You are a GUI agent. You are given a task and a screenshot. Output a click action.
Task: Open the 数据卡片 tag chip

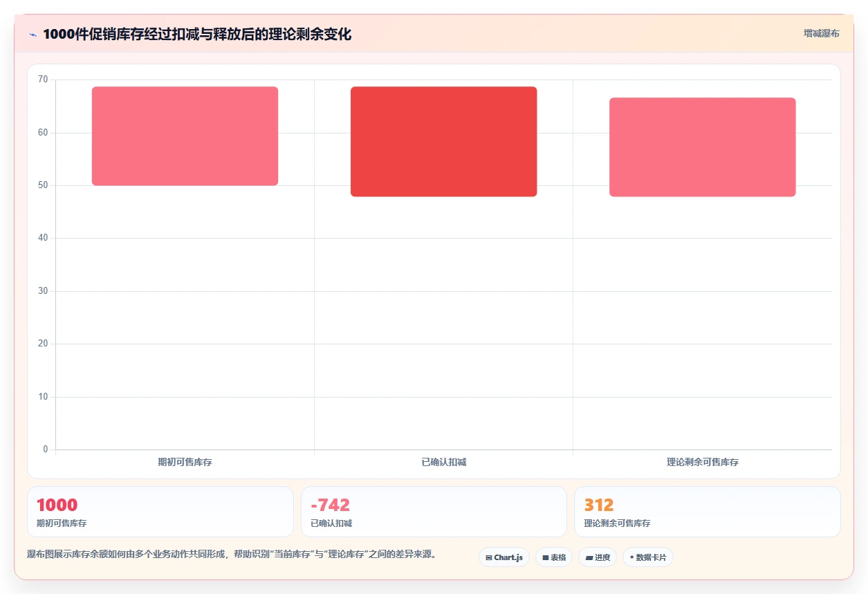pos(648,557)
